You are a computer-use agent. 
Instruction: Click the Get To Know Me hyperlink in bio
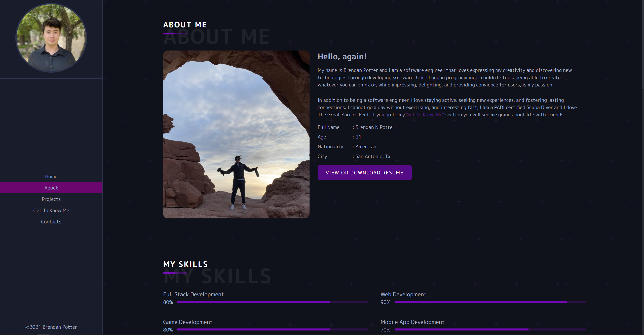[x=424, y=115]
